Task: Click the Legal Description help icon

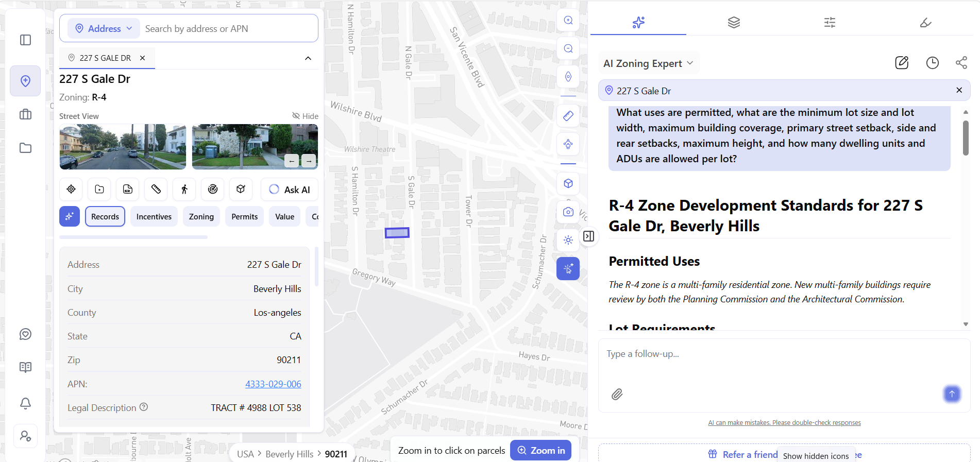Action: tap(144, 407)
